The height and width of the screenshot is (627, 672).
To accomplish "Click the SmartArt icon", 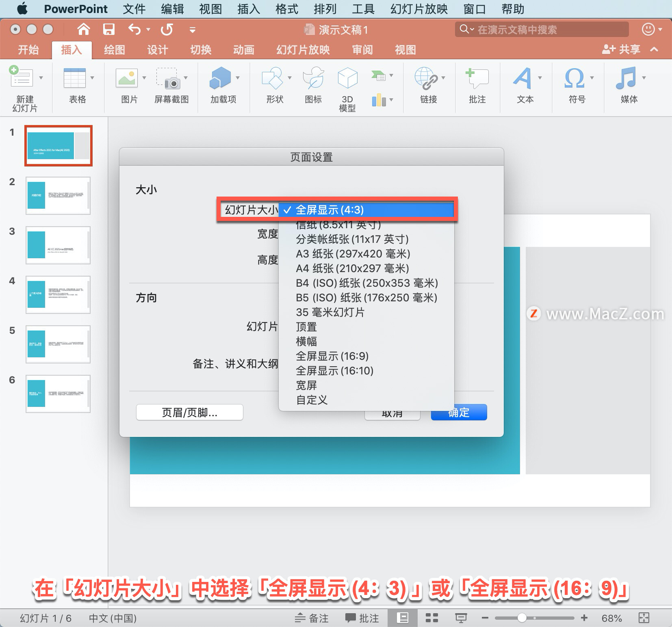I will click(378, 76).
